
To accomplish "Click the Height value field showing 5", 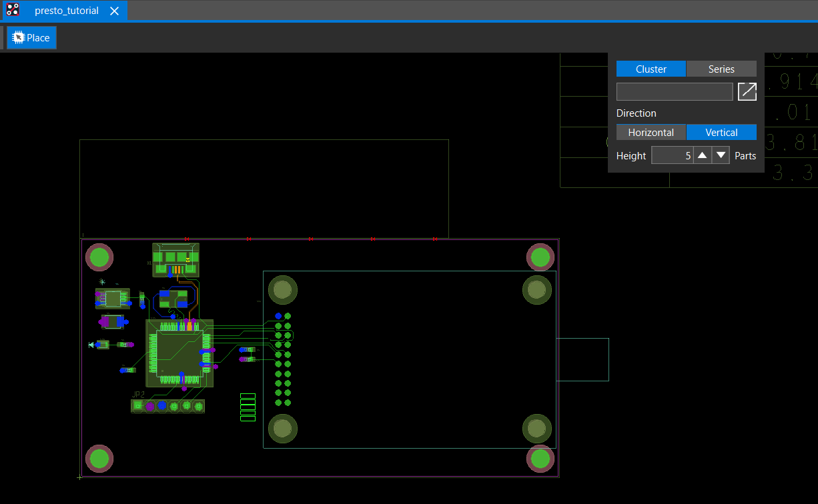I will [671, 155].
